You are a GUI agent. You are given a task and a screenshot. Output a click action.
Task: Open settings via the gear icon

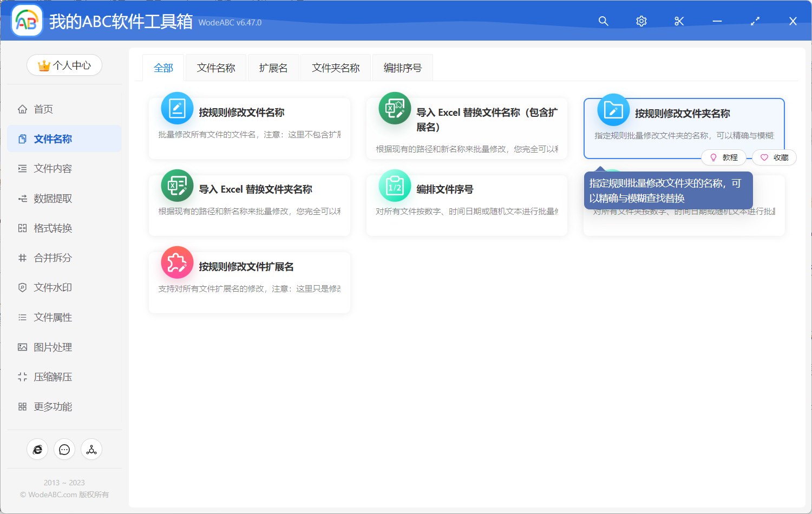tap(641, 21)
